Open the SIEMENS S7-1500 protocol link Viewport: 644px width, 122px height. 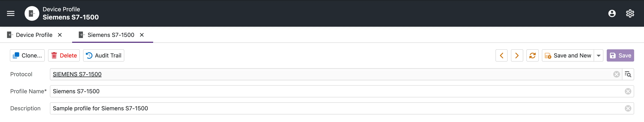click(x=77, y=74)
